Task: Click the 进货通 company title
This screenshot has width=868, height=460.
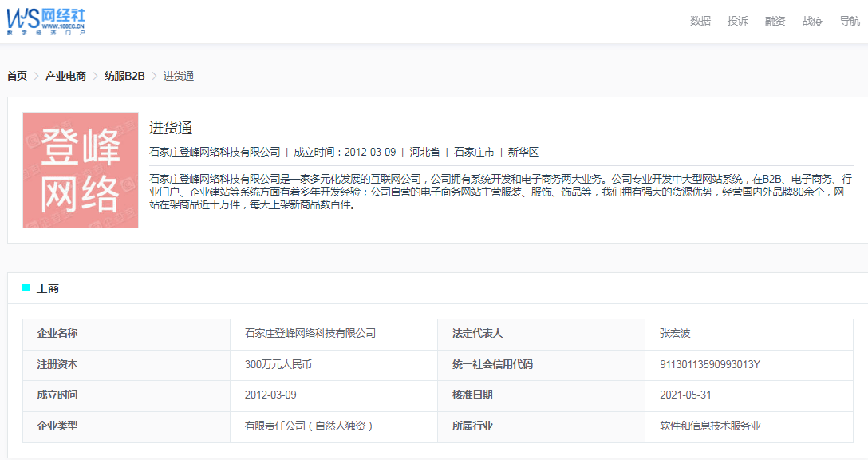Action: pyautogui.click(x=171, y=128)
